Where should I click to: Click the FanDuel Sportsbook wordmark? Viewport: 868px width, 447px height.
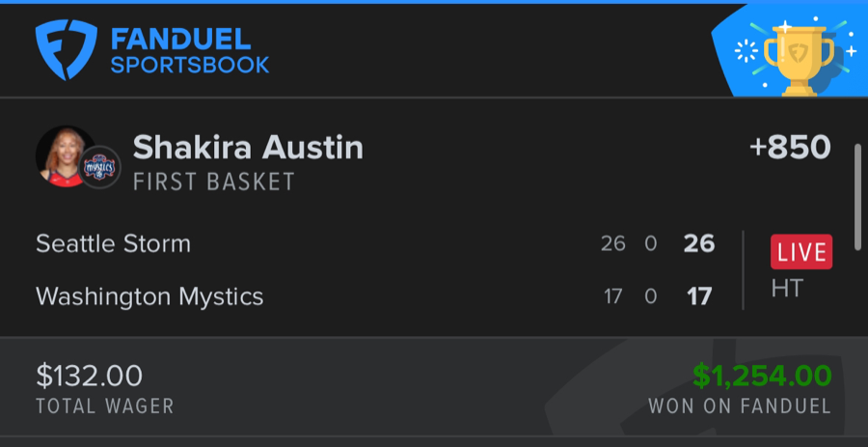click(189, 52)
